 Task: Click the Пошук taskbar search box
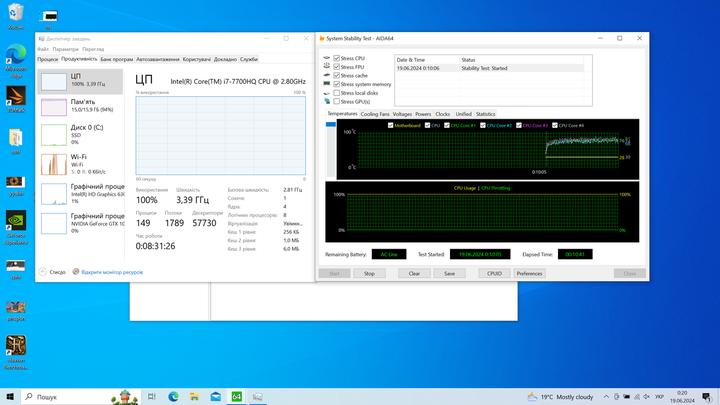80,396
